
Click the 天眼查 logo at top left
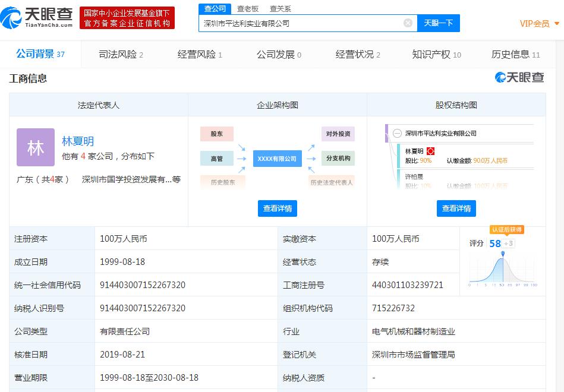(39, 16)
